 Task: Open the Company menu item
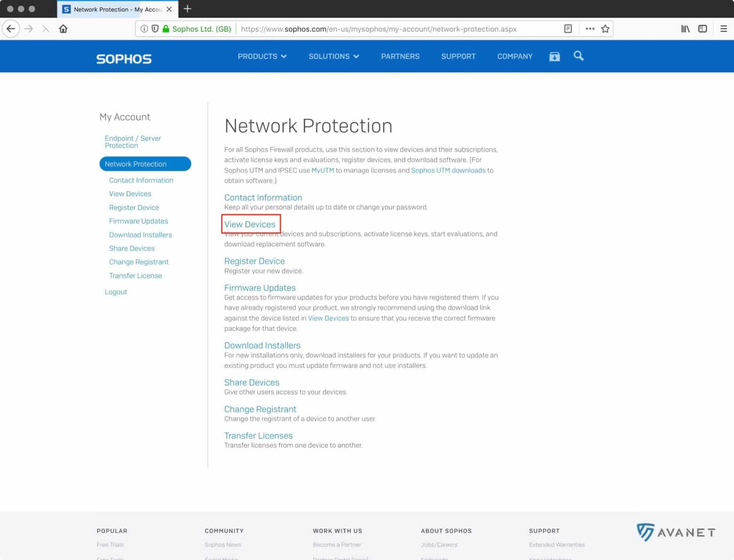(x=515, y=56)
